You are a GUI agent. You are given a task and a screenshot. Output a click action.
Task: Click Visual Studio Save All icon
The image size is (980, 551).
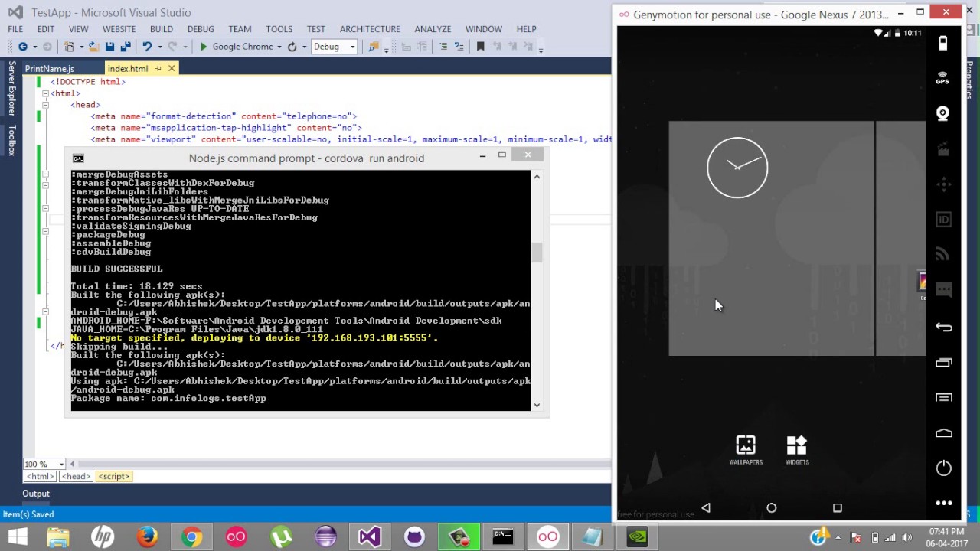coord(126,47)
